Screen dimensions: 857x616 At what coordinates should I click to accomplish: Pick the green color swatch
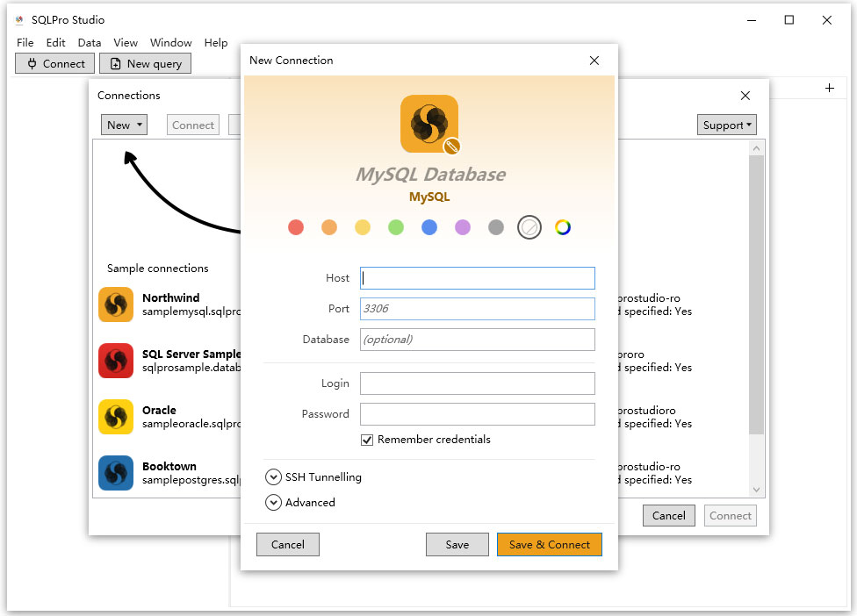[396, 227]
